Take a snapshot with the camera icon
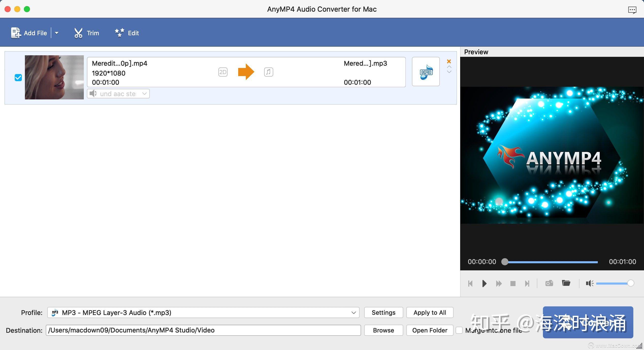 [x=549, y=283]
